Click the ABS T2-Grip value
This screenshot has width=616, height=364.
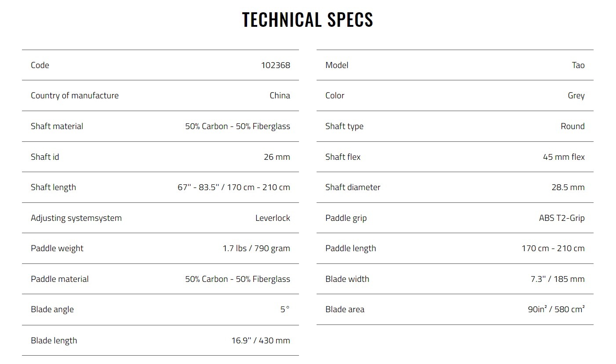[x=562, y=218]
